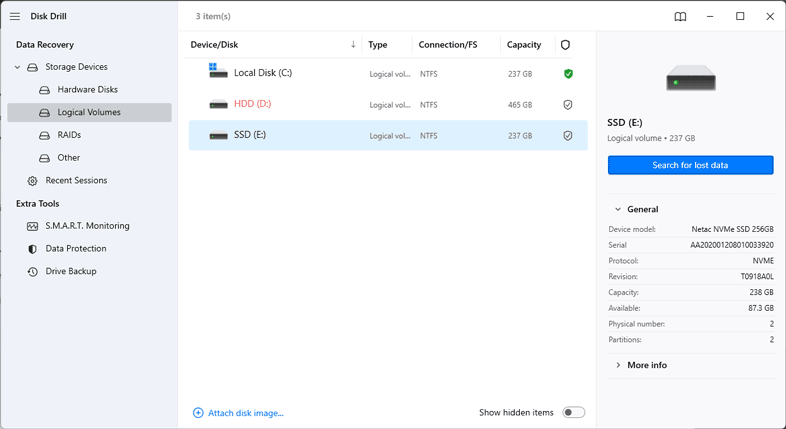786x429 pixels.
Task: Select Storage Devices label
Action: pyautogui.click(x=76, y=67)
